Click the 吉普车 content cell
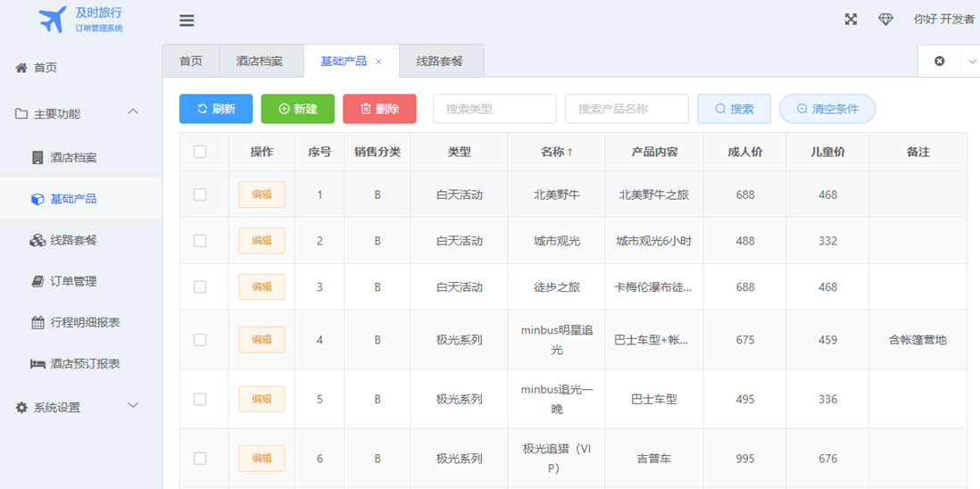The height and width of the screenshot is (489, 980). 653,459
